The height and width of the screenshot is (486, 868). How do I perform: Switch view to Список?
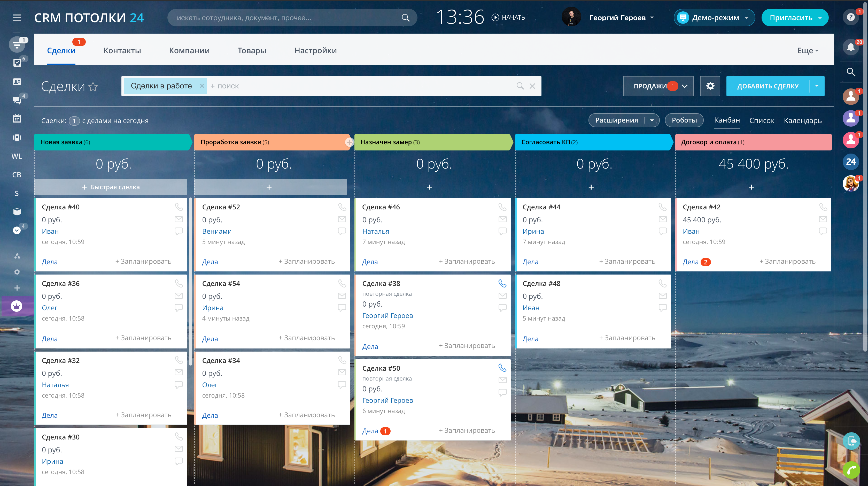(762, 120)
